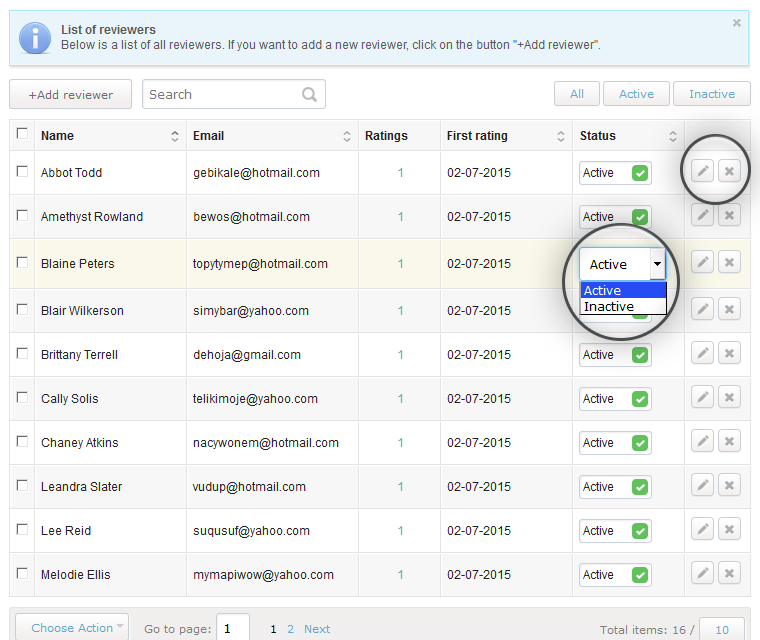
Task: Go to page 2 link
Action: (290, 629)
